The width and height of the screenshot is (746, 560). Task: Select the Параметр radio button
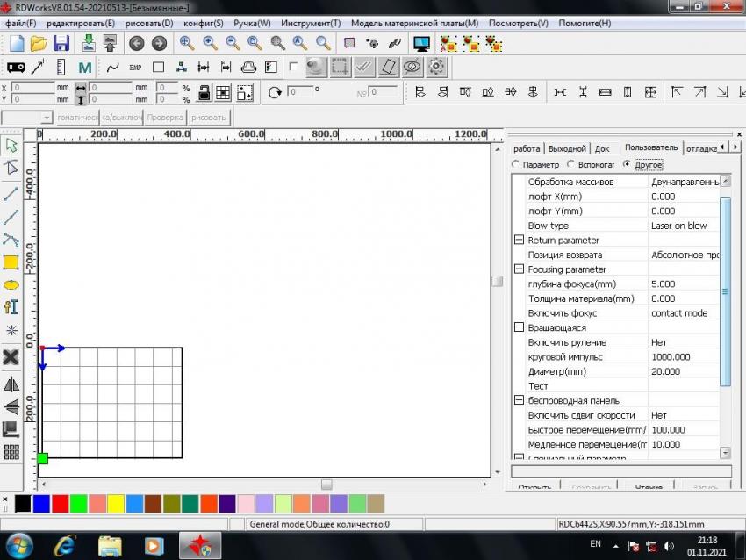click(516, 164)
